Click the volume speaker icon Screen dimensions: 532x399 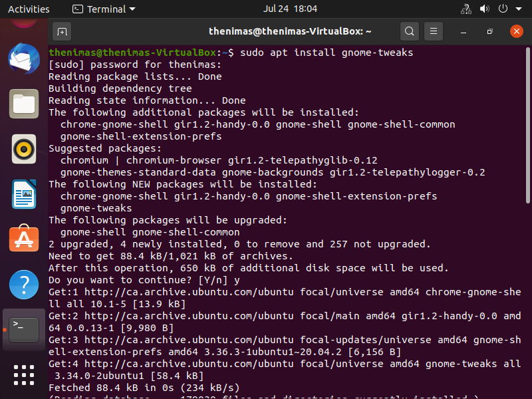(485, 9)
